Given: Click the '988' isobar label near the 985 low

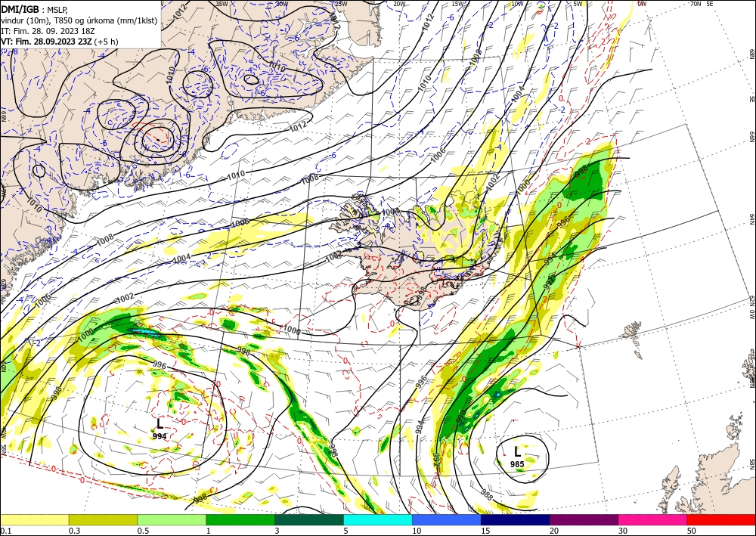Looking at the screenshot, I should pos(487,494).
